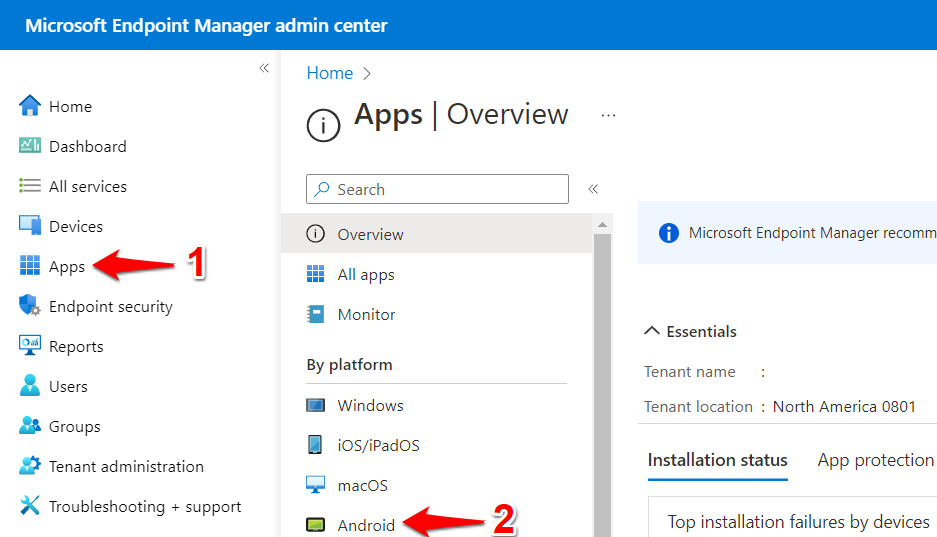Click the Groups people icon

(30, 425)
